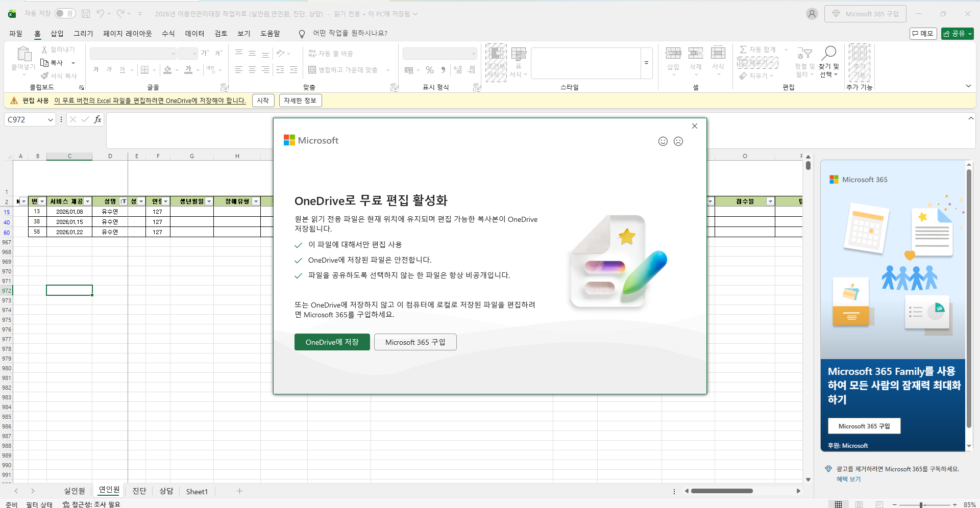Click the 혜택 보기 link
Viewport: 980px width, 508px height.
click(x=848, y=479)
